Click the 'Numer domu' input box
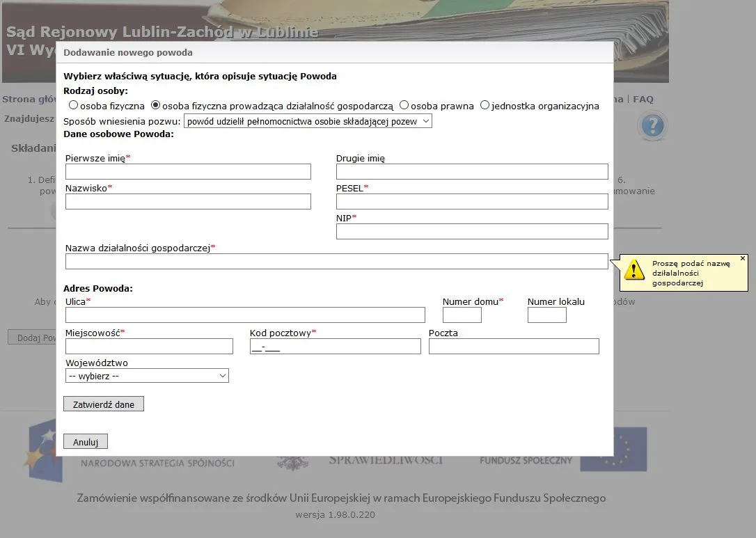Screen dimensions: 756x538 462,315
